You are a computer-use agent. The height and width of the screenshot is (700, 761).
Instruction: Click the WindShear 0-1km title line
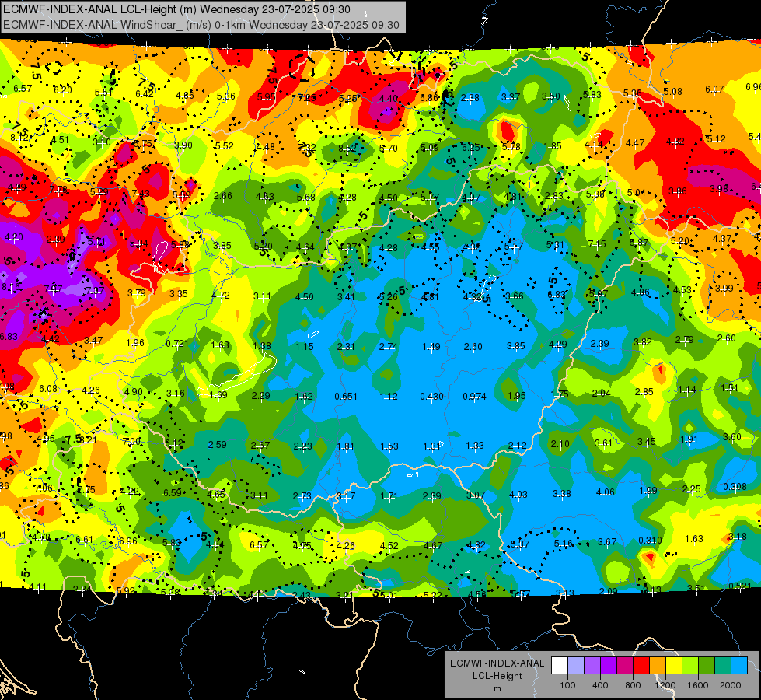tap(201, 25)
